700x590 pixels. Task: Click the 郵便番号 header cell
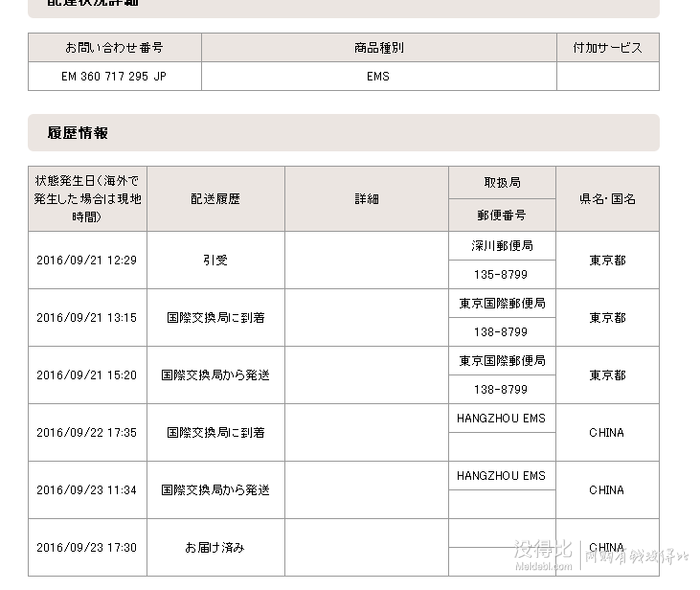click(502, 215)
